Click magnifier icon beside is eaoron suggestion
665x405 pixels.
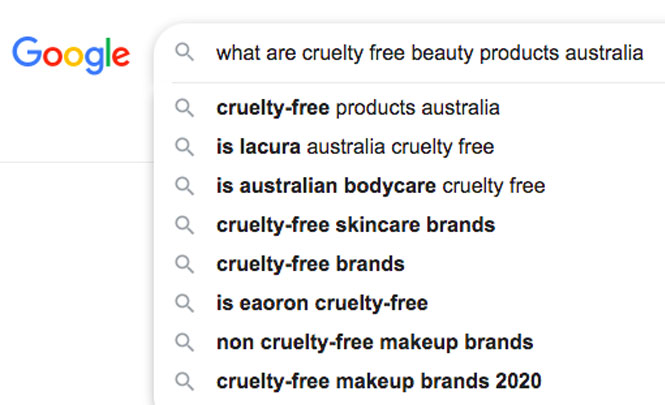184,303
